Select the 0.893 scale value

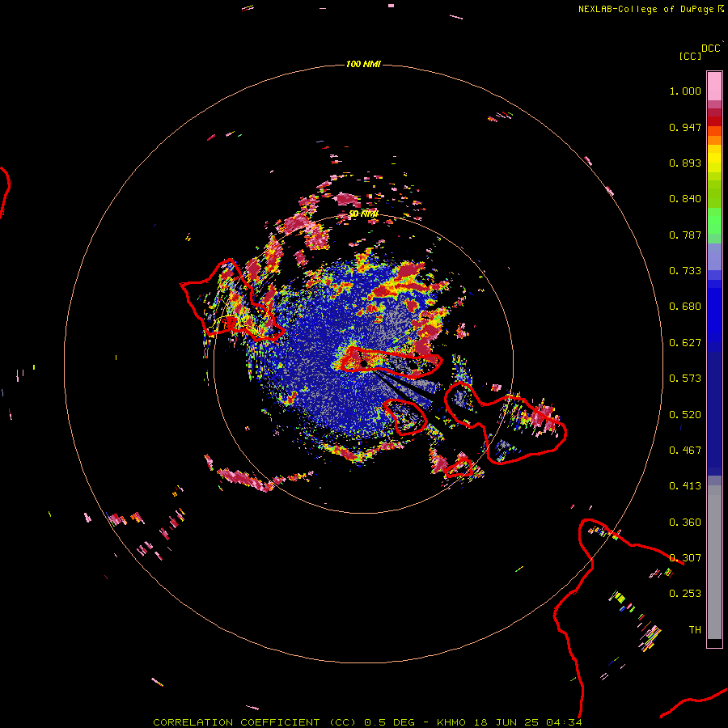pos(685,163)
